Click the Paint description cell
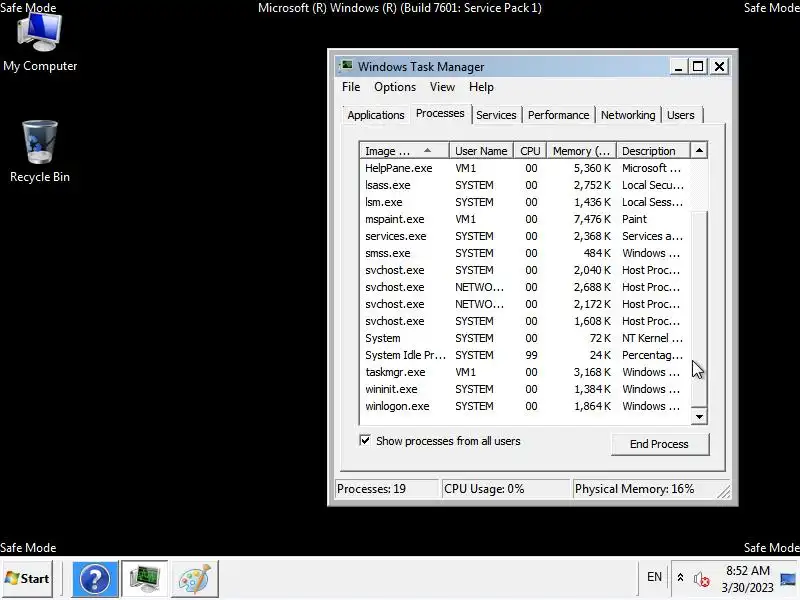This screenshot has height=600, width=800. click(634, 219)
